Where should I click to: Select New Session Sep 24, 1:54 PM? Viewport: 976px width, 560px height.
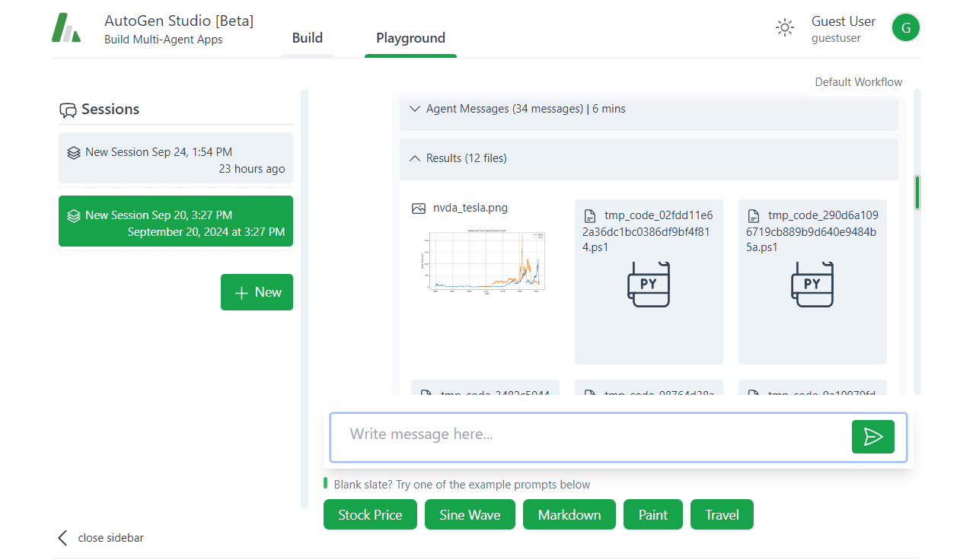point(176,158)
